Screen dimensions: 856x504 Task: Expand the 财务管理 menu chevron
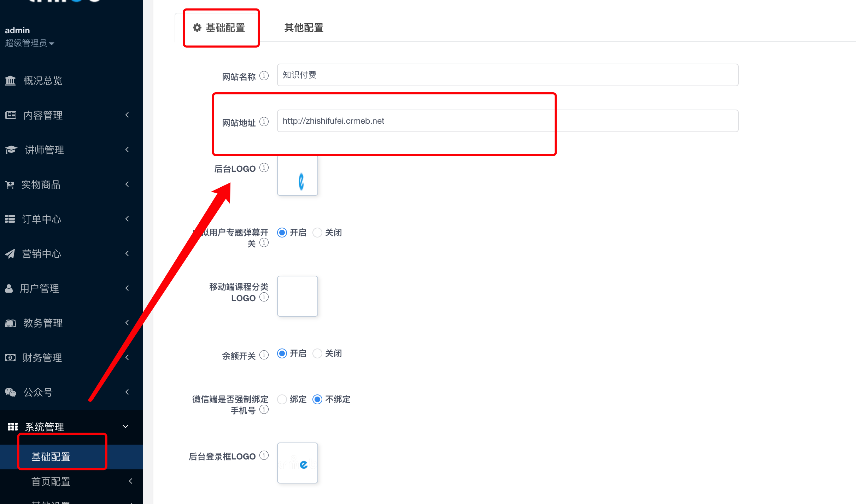pos(127,357)
